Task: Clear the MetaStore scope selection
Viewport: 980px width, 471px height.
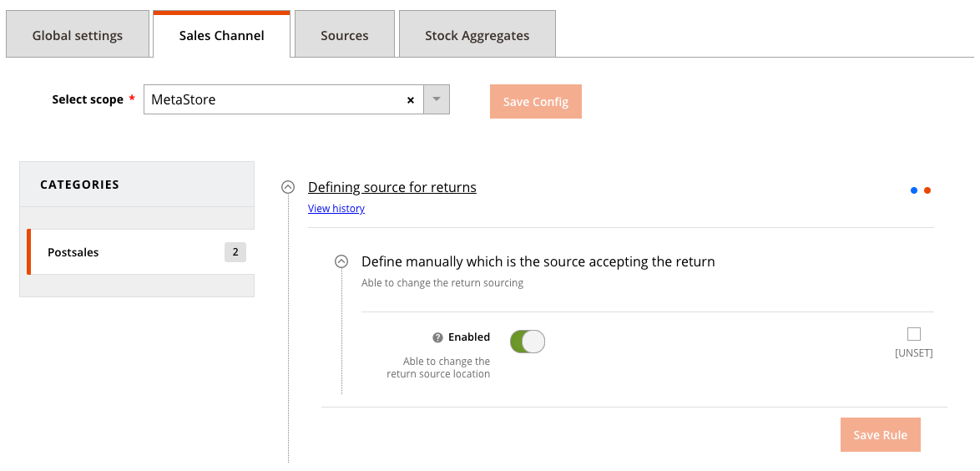Action: point(411,100)
